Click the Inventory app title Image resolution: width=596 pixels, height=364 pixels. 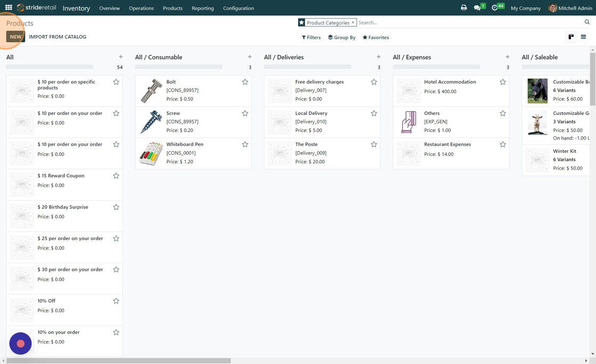(76, 8)
